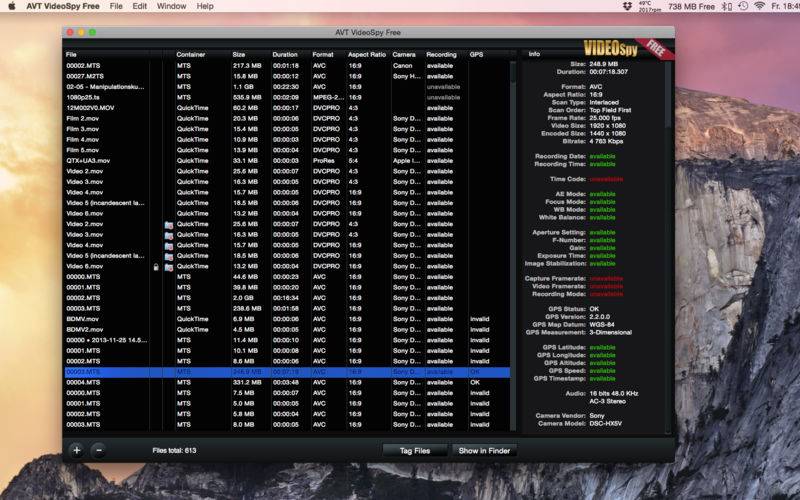Click the plus button to add files
Image resolution: width=800 pixels, height=500 pixels.
77,451
